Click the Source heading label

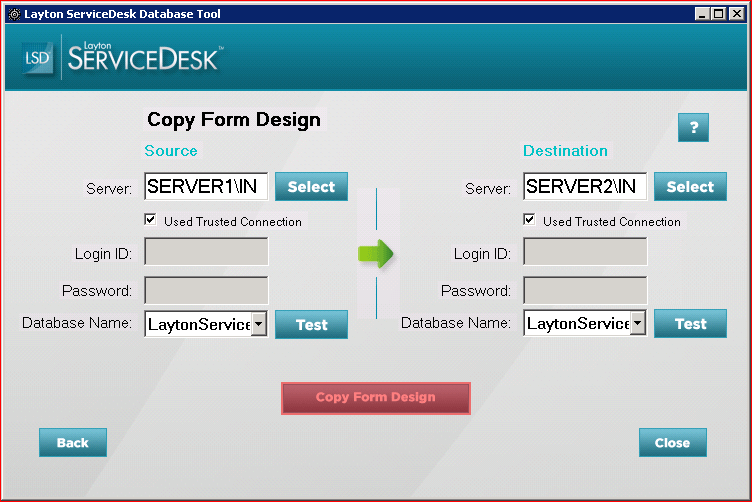[x=171, y=151]
